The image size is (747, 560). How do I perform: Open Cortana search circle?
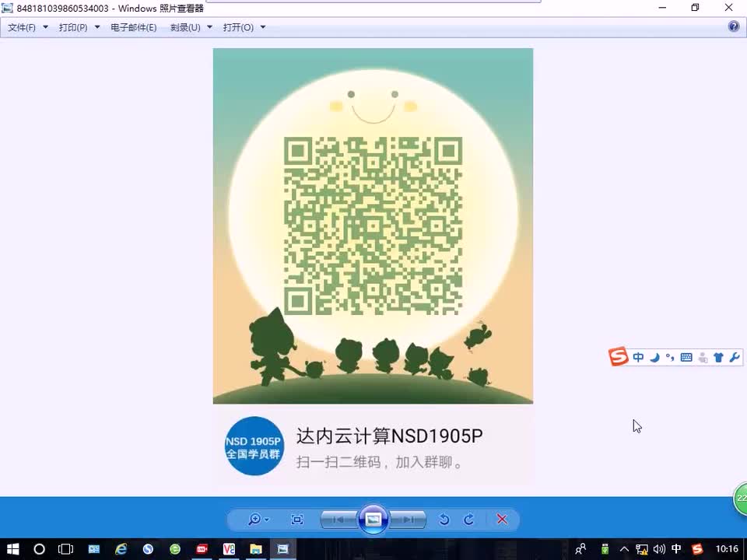tap(39, 549)
